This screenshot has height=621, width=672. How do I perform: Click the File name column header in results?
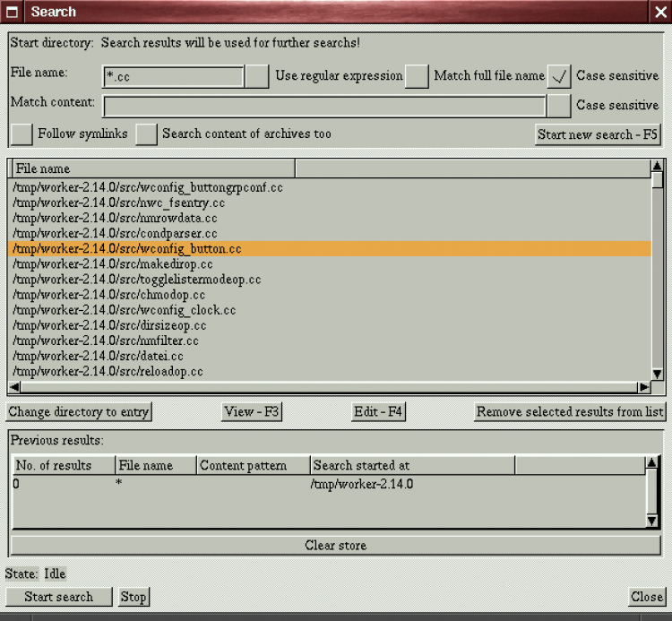(x=153, y=168)
